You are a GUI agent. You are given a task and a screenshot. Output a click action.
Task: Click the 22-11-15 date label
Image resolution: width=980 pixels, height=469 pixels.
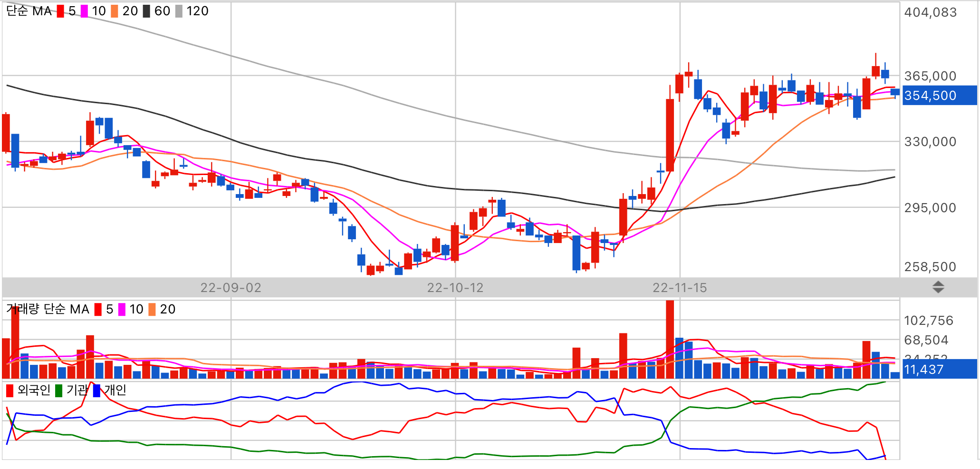pos(680,288)
